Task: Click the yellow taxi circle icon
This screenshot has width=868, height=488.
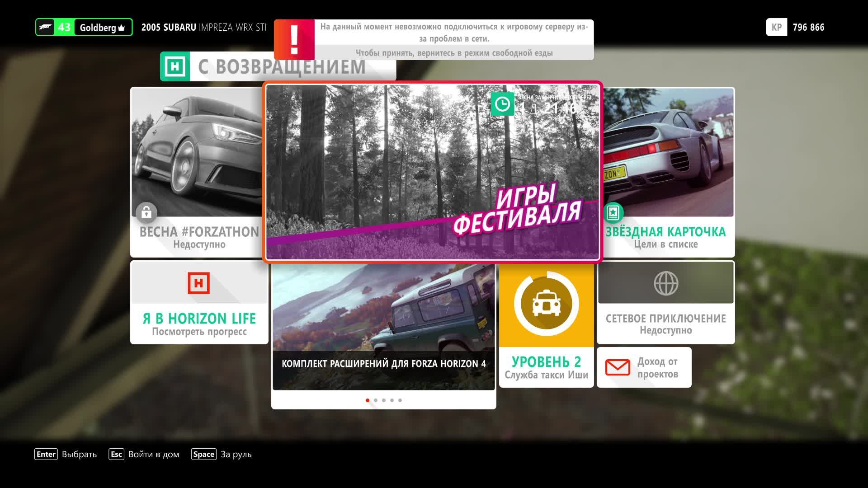Action: pyautogui.click(x=546, y=304)
